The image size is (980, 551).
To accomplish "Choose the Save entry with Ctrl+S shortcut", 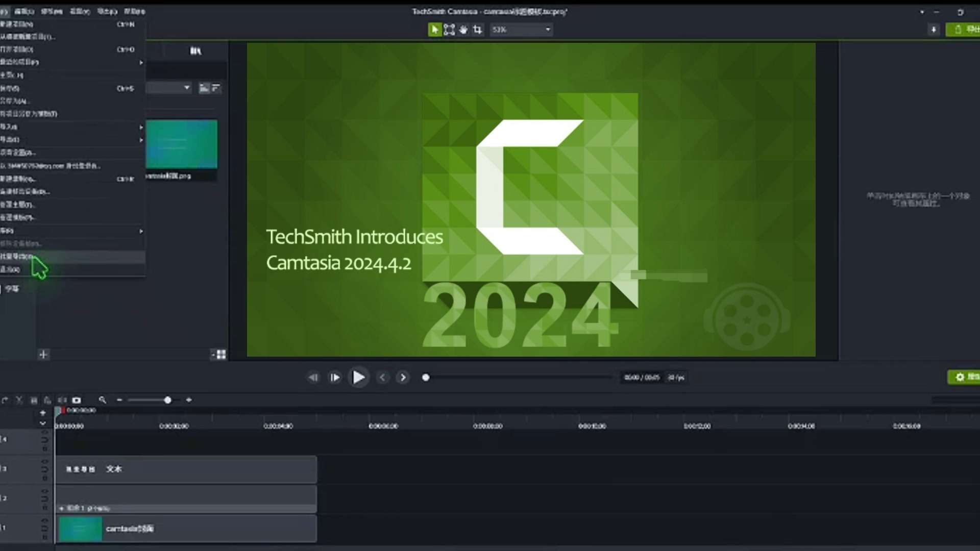I will pyautogui.click(x=71, y=88).
